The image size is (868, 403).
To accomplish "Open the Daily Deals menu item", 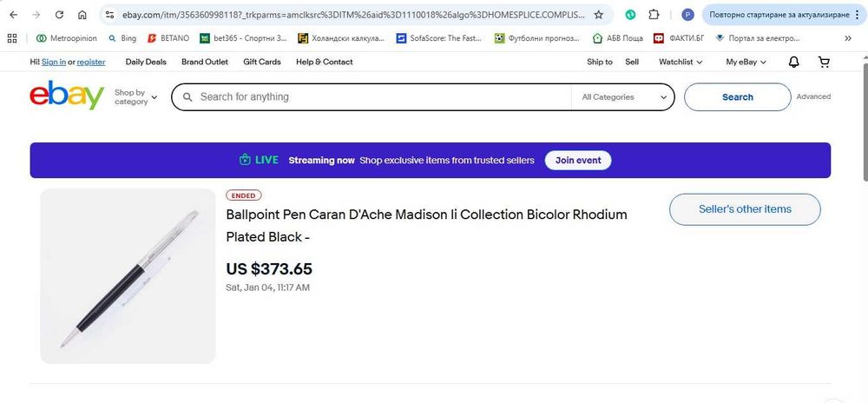I will [146, 62].
